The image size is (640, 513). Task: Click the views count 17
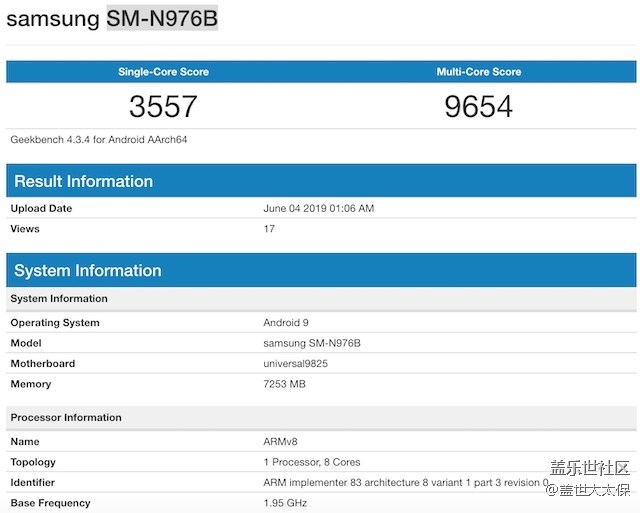point(269,229)
